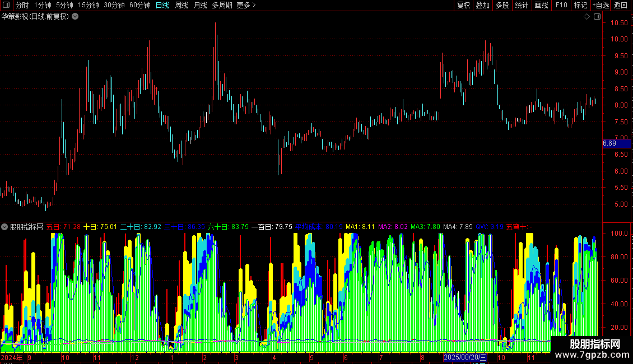The height and width of the screenshot is (364, 633).
Task: Toggle the left sidebar panel icon
Action: [6, 5]
